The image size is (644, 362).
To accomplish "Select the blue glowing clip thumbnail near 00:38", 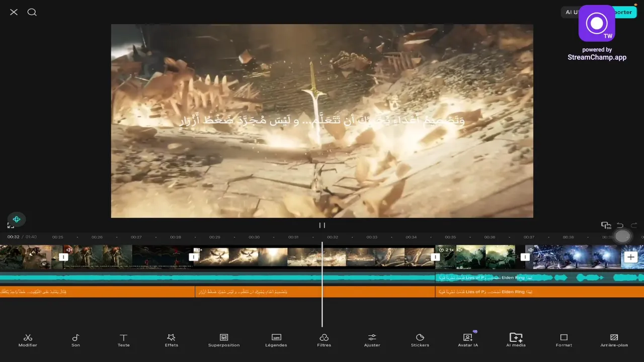I will [x=577, y=257].
